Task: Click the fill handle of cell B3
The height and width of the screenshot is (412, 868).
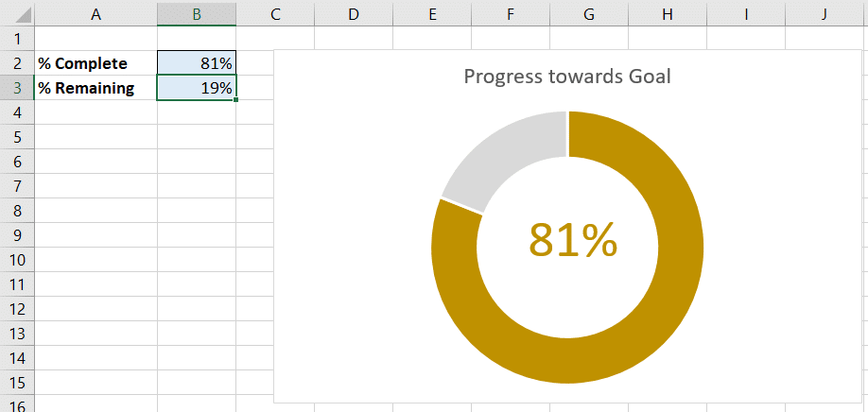Action: point(236,100)
